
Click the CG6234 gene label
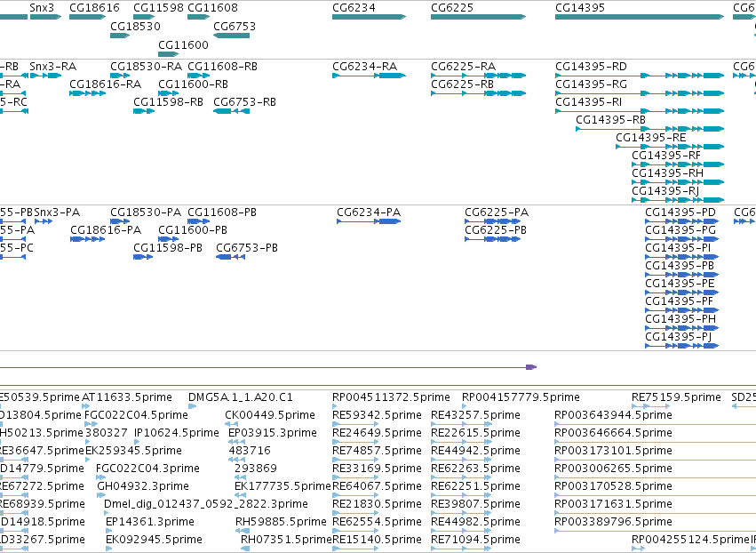pyautogui.click(x=354, y=8)
